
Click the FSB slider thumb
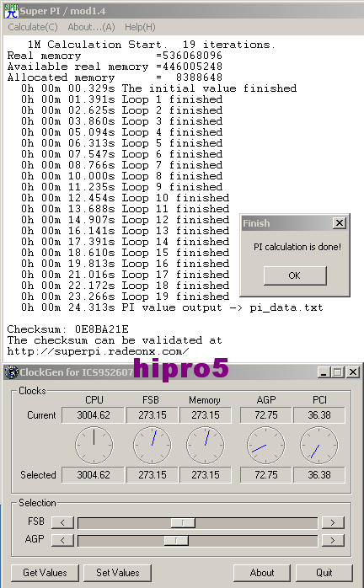183,522
